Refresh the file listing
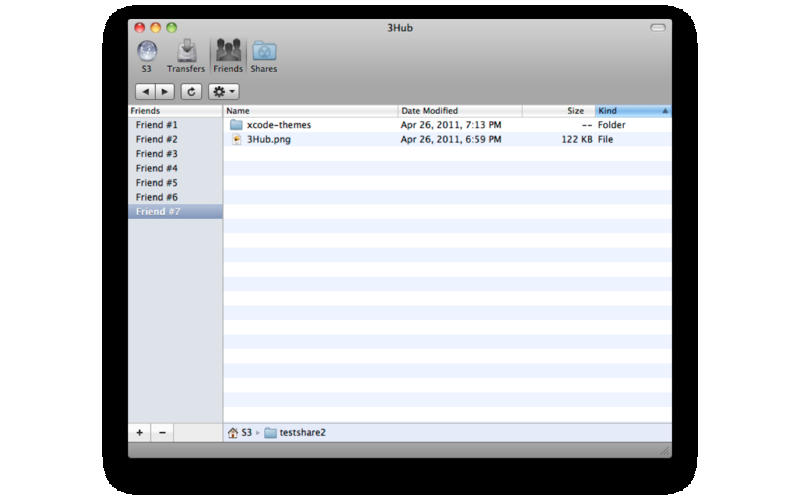 pyautogui.click(x=192, y=91)
